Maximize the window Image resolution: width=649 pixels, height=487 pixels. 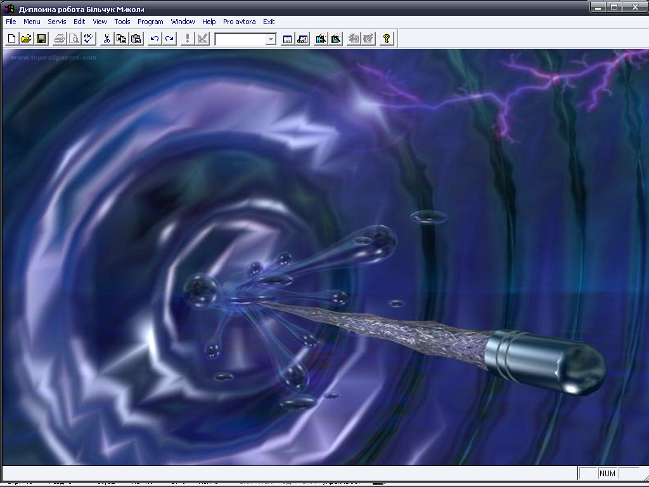point(615,7)
